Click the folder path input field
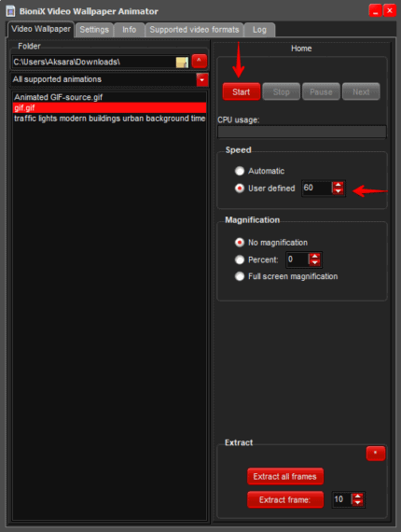Screen dimensions: 401x532 click(93, 63)
